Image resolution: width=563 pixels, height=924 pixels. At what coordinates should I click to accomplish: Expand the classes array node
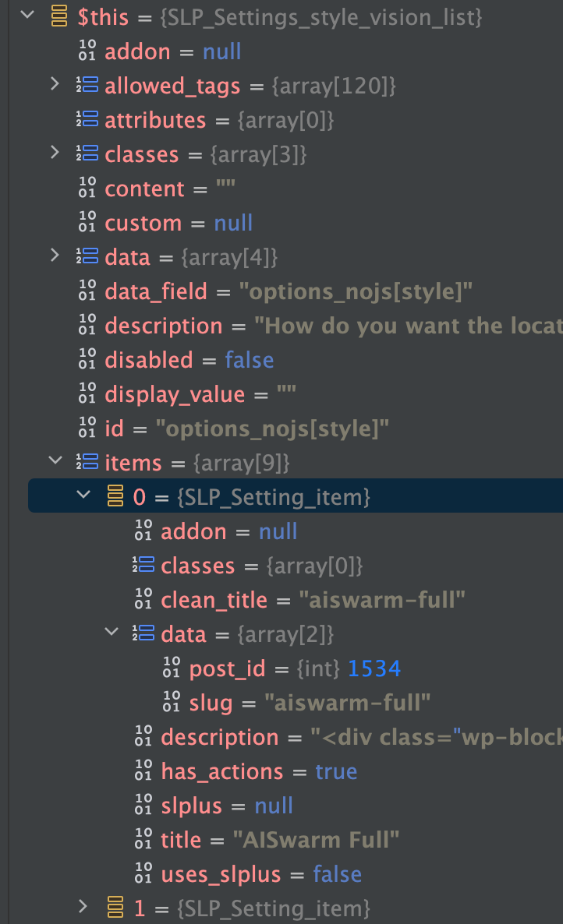coord(54,154)
